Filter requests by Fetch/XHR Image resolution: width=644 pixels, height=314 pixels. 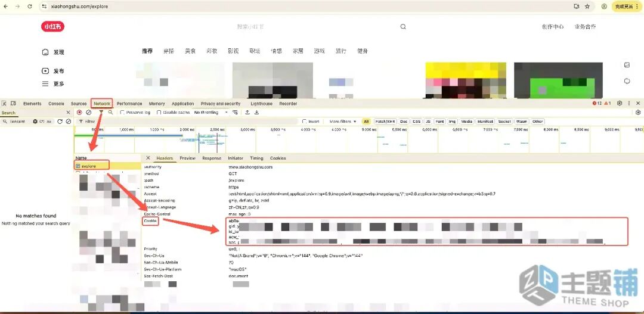point(385,122)
